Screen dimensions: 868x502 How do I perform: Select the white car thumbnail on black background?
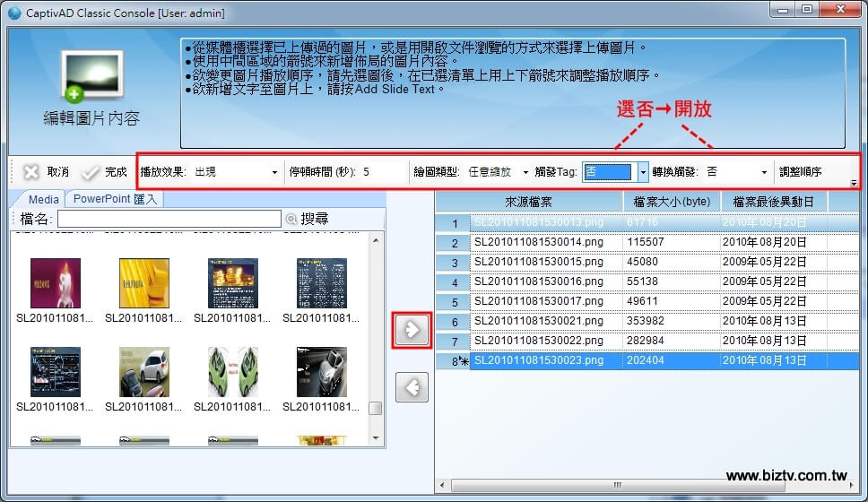click(321, 372)
